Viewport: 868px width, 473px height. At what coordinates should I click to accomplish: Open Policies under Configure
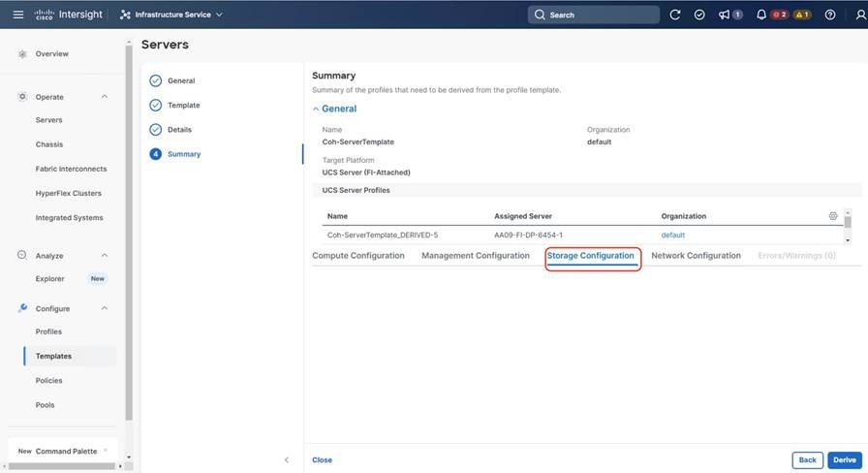coord(48,381)
